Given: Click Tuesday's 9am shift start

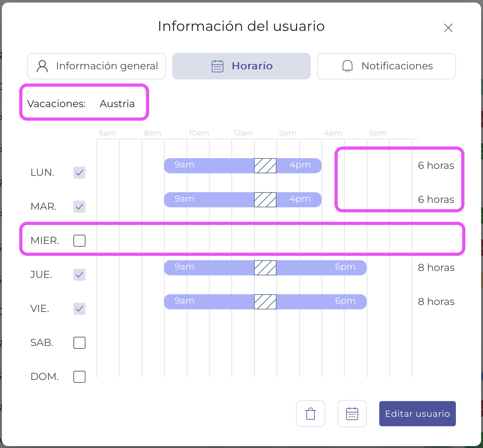Looking at the screenshot, I should tap(184, 199).
